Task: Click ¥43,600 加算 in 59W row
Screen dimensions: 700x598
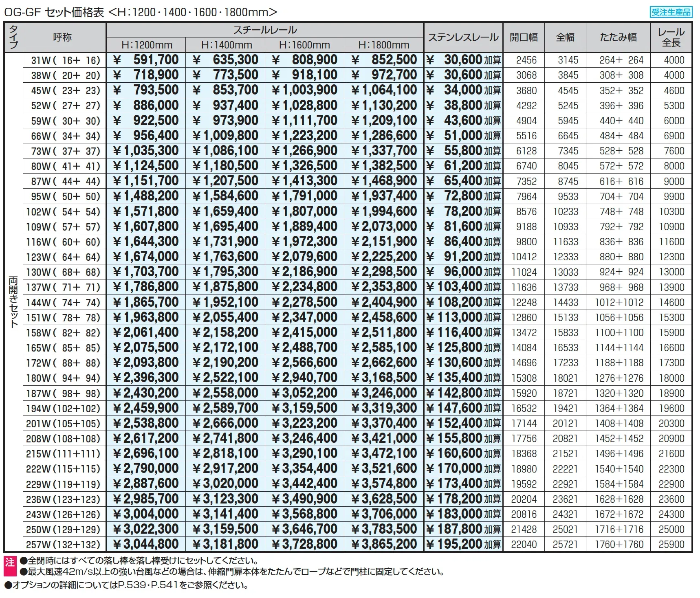Action: [x=464, y=120]
